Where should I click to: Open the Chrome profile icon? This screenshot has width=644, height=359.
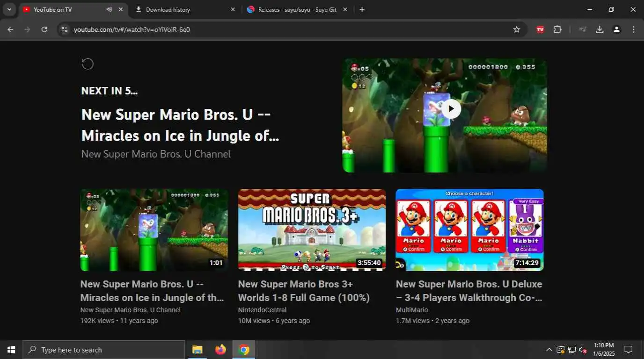tap(616, 29)
